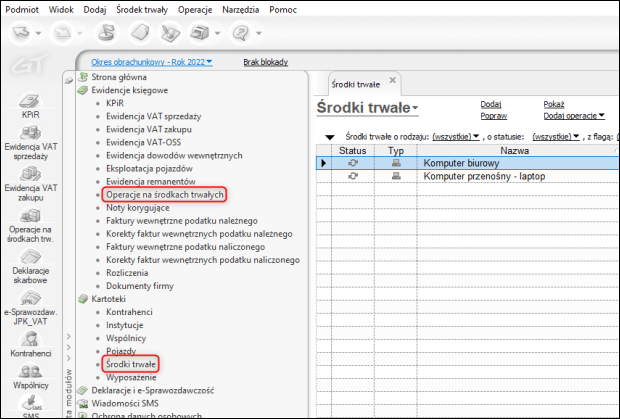
Task: Open KPiR from the left icon bar
Action: 30,106
